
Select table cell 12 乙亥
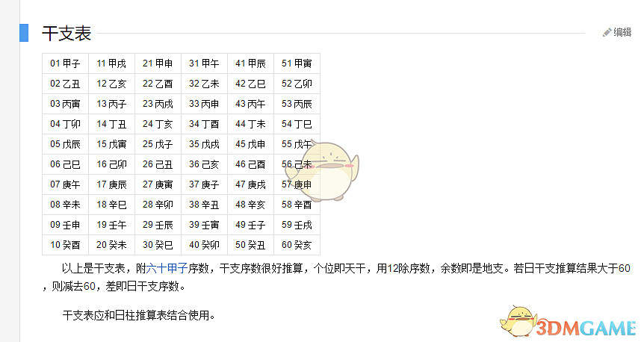pos(112,84)
